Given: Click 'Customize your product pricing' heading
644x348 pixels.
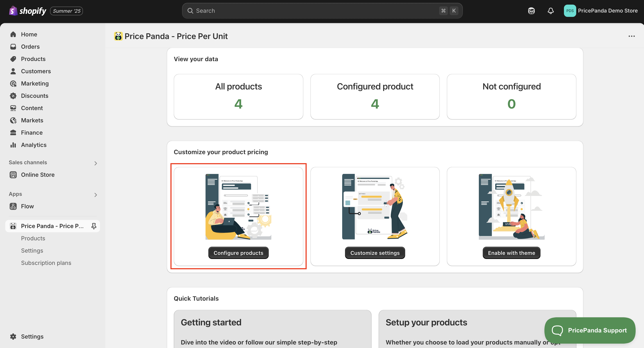Looking at the screenshot, I should (221, 152).
